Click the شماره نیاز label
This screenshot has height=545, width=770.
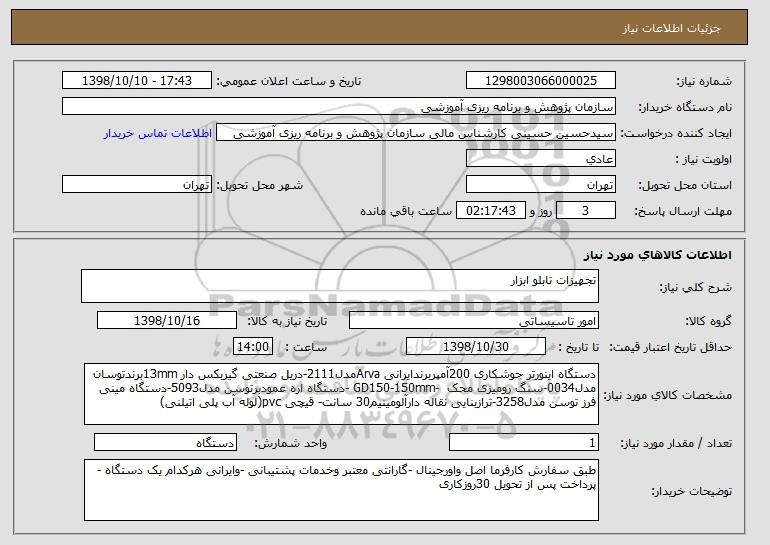[704, 81]
